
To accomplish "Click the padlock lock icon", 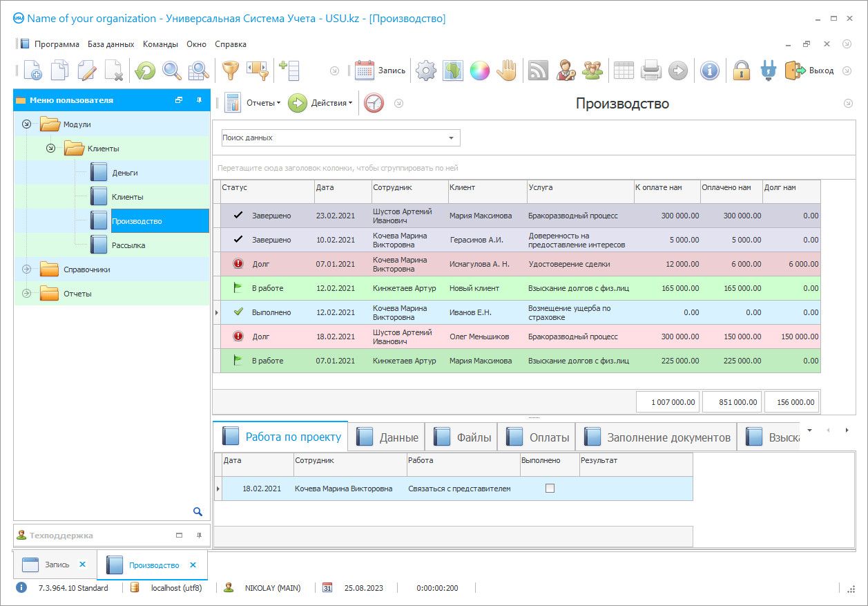I will tap(742, 70).
